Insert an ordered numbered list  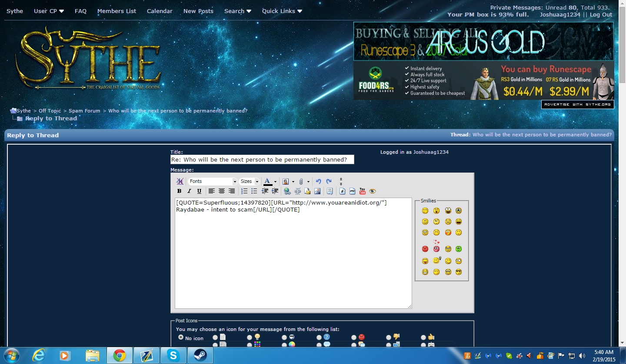tap(244, 191)
